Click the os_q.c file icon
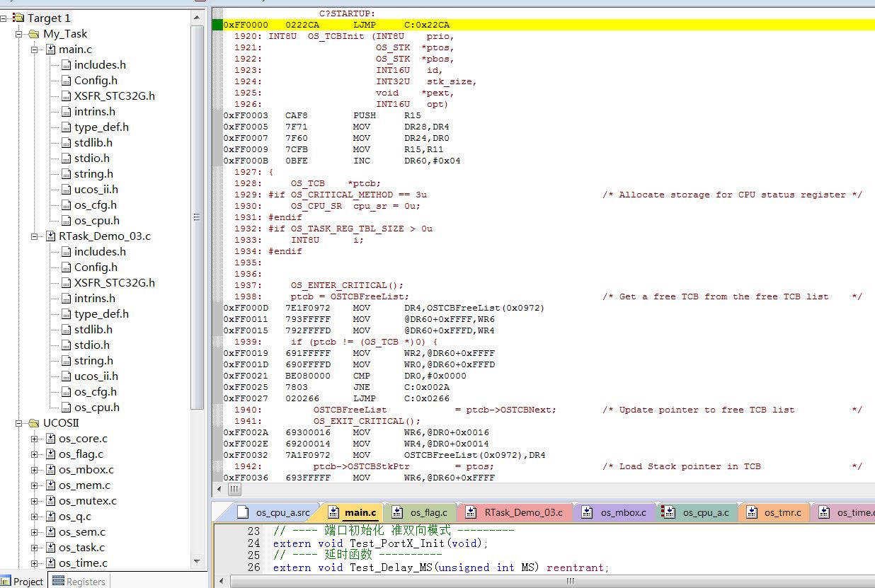 [50, 517]
